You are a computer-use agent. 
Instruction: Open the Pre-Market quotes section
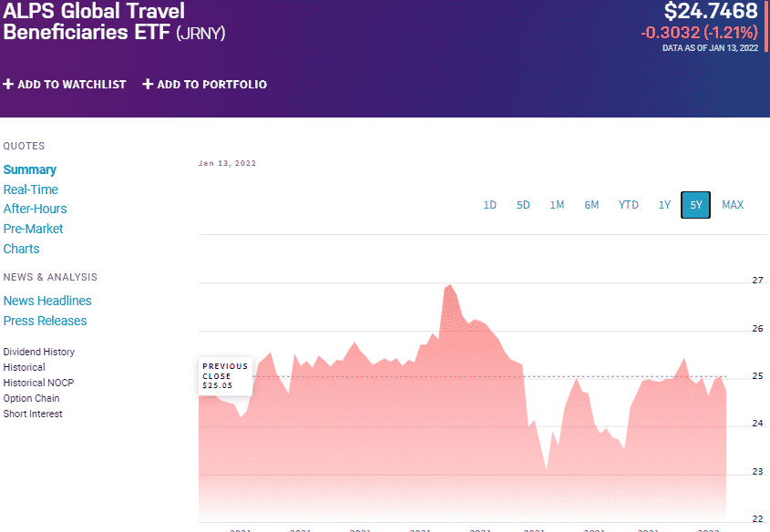pyautogui.click(x=33, y=229)
